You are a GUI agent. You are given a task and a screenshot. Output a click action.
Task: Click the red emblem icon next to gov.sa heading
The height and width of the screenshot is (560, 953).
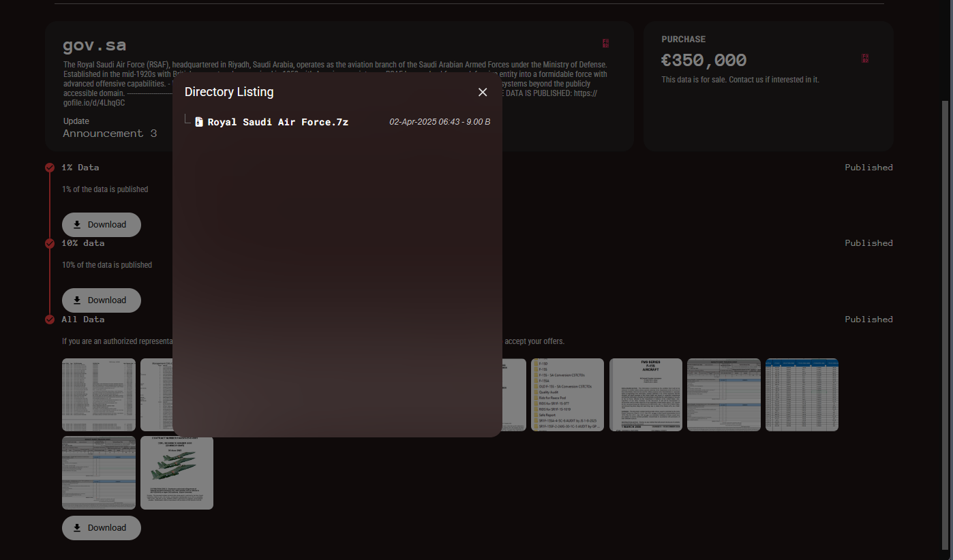coord(605,43)
